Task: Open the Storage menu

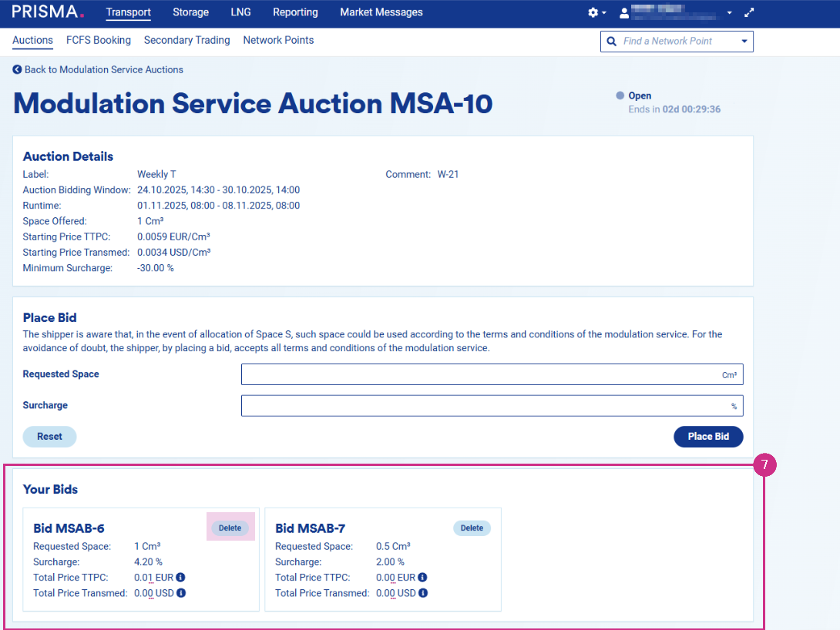Action: pos(190,12)
